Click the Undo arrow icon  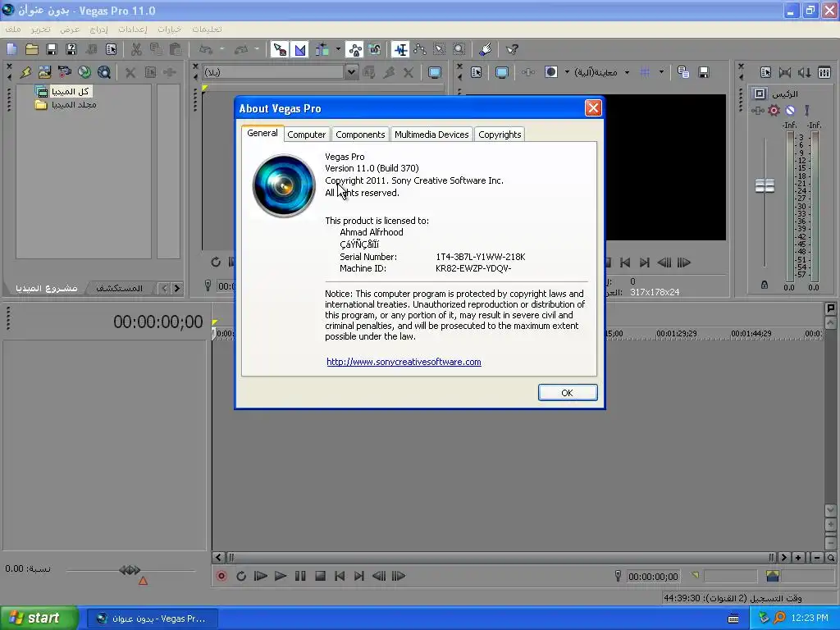(x=206, y=49)
